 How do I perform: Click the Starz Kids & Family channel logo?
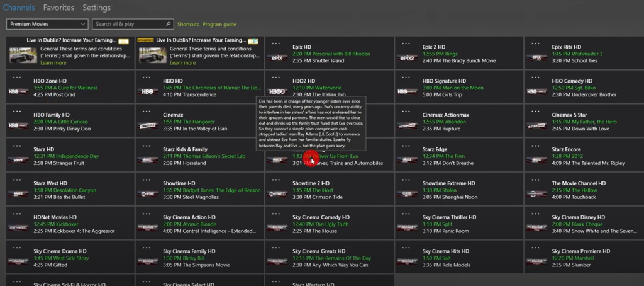coord(148,160)
